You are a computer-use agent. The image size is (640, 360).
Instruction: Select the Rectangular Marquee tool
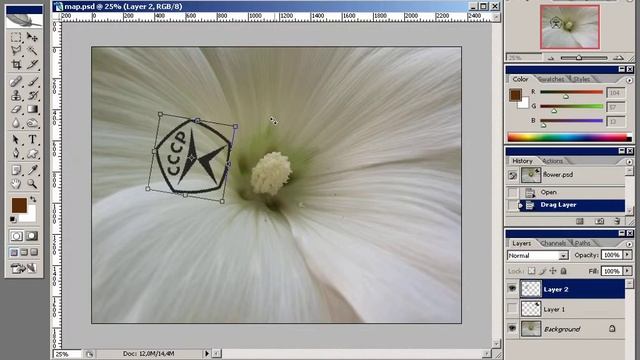(16, 37)
